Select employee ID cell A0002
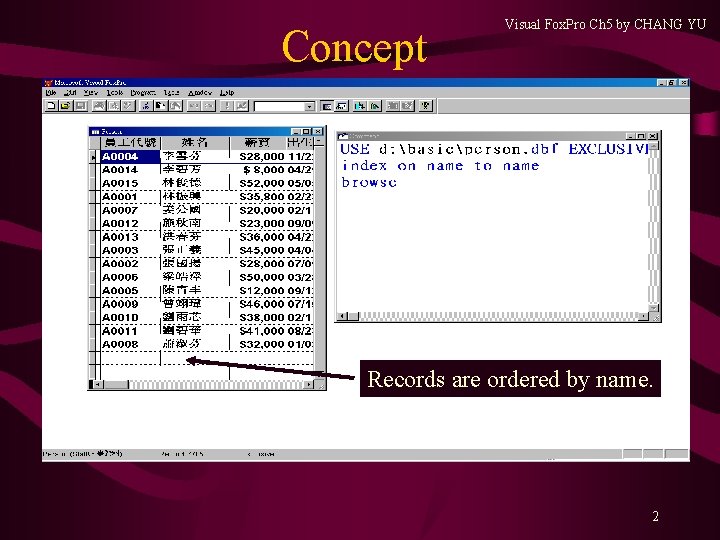 tap(130, 264)
